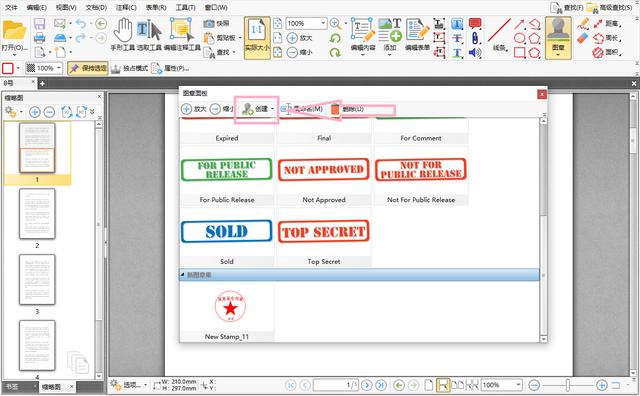Click the rotate clockwise green arrow
Viewport: 640px width, 396px height.
click(335, 53)
